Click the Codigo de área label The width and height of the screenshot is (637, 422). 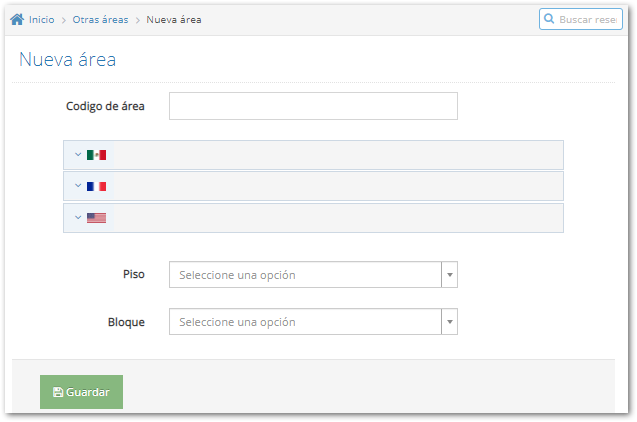pos(105,106)
